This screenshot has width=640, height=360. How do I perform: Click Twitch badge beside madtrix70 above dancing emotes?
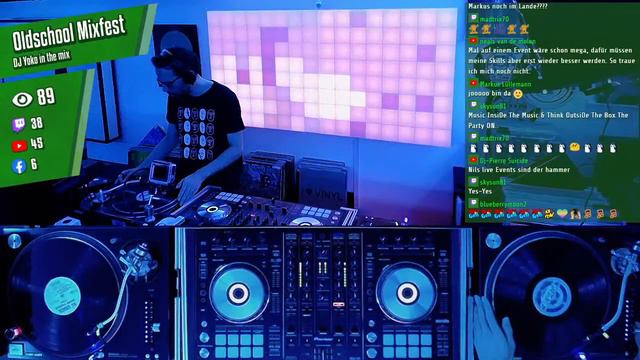coord(473,18)
